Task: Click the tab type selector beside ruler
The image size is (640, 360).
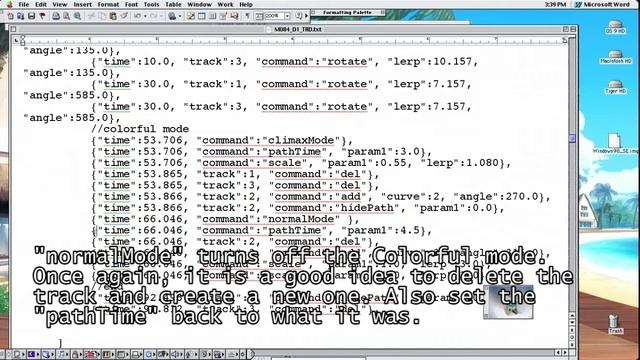Action: pyautogui.click(x=16, y=40)
